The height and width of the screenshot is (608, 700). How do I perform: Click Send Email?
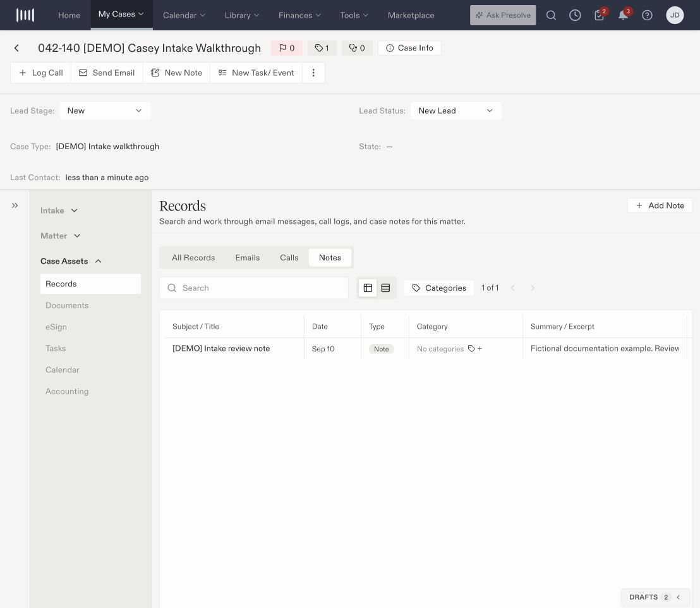(x=107, y=73)
